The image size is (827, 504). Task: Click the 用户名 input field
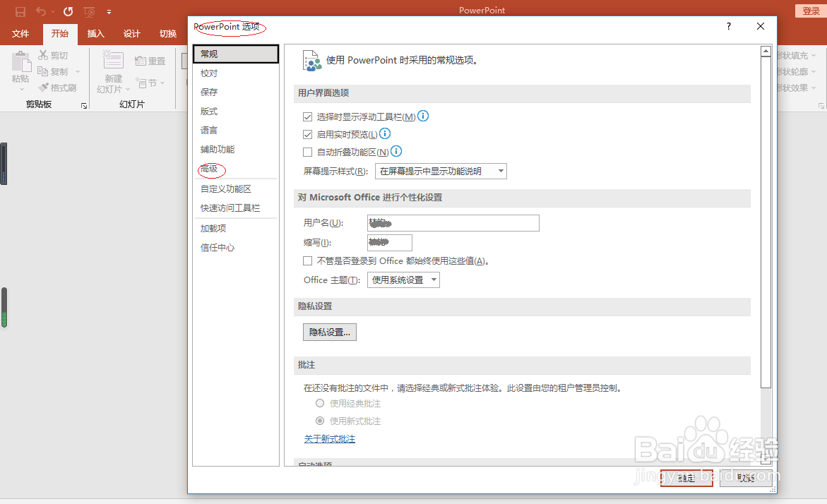pyautogui.click(x=453, y=223)
